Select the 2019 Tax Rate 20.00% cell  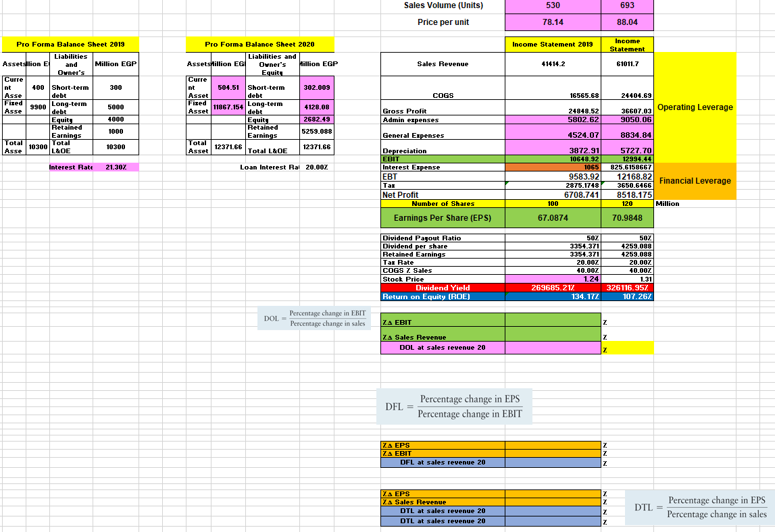pyautogui.click(x=553, y=263)
